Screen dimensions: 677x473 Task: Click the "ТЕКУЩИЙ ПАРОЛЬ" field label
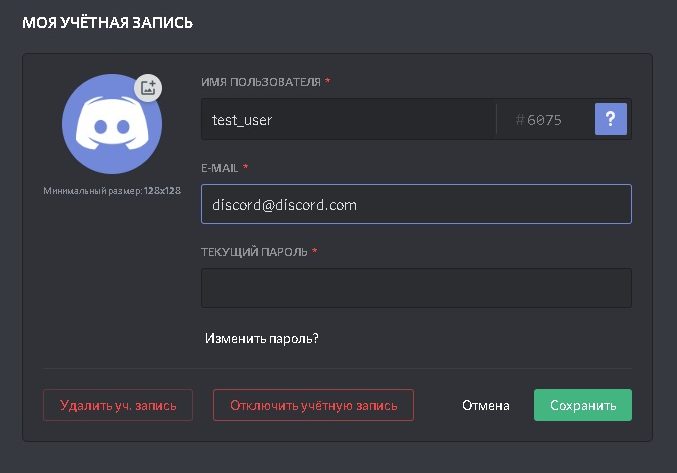point(254,252)
